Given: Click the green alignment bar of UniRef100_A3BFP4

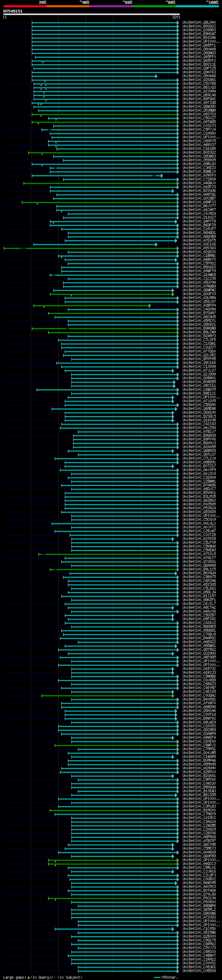Looking at the screenshot, I should pos(92,306).
